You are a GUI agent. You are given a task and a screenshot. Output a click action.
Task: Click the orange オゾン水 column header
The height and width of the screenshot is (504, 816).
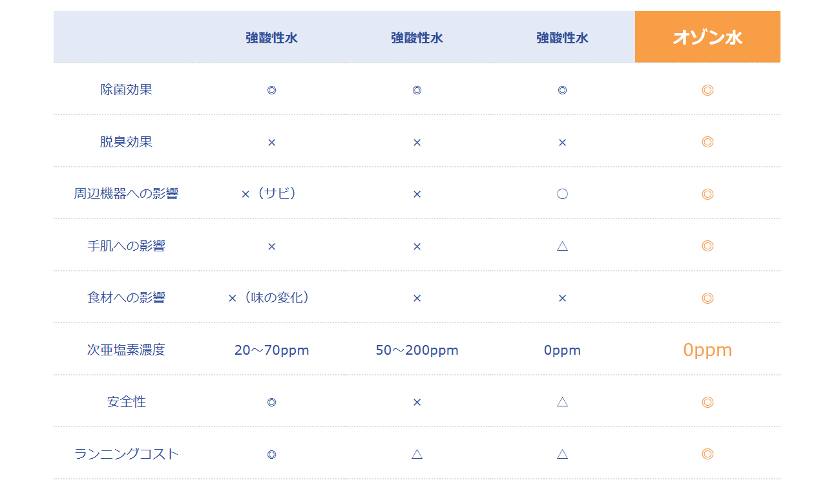point(707,37)
